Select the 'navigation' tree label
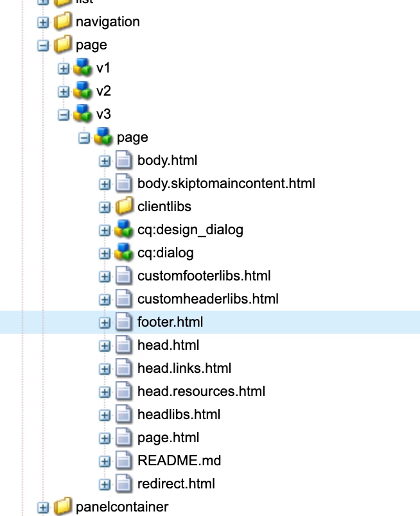 click(x=108, y=22)
